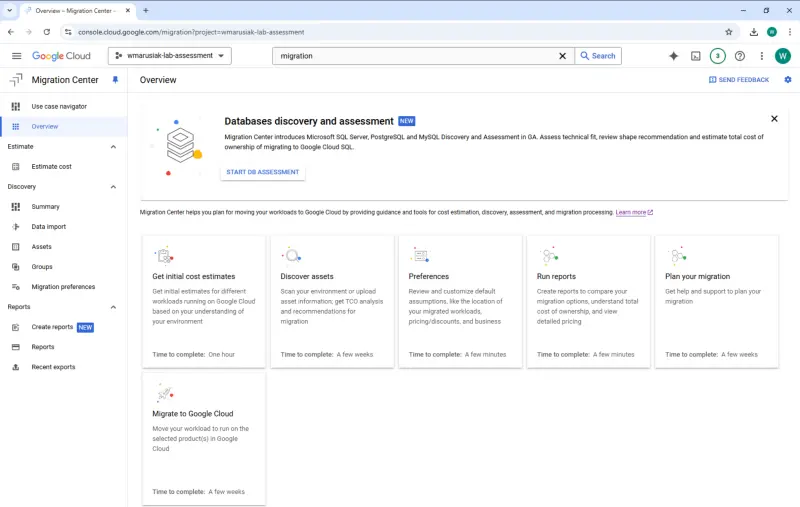Select Overview in the sidebar
Screen dimensions: 800x507
coord(64,126)
